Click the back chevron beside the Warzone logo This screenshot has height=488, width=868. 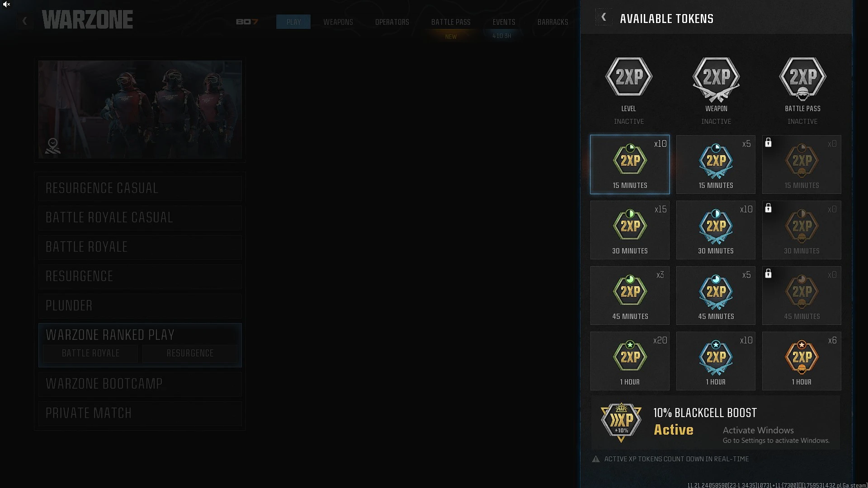[25, 21]
